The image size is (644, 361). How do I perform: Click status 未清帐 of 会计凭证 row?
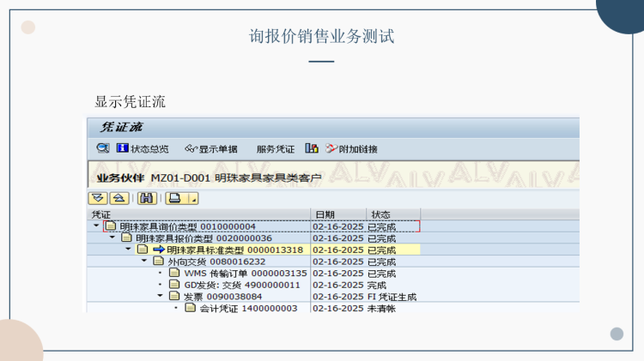381,309
